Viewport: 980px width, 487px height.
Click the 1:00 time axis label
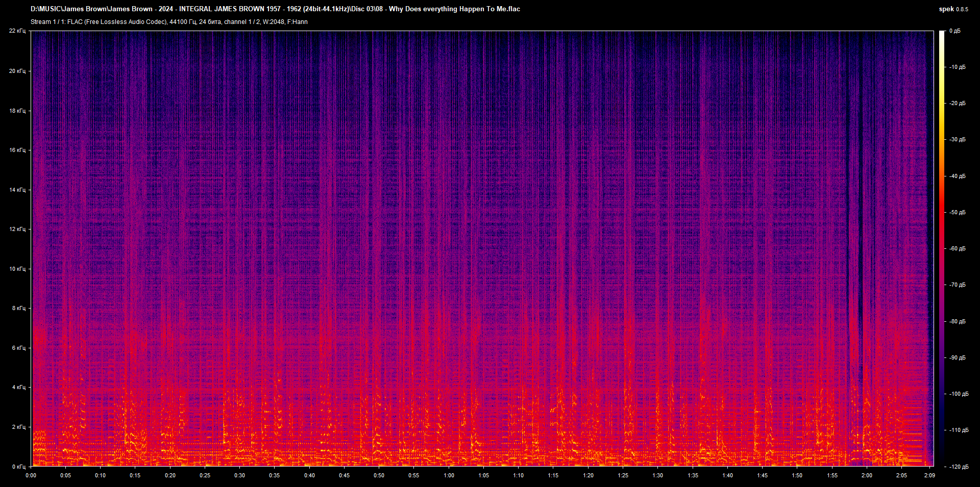coord(449,475)
